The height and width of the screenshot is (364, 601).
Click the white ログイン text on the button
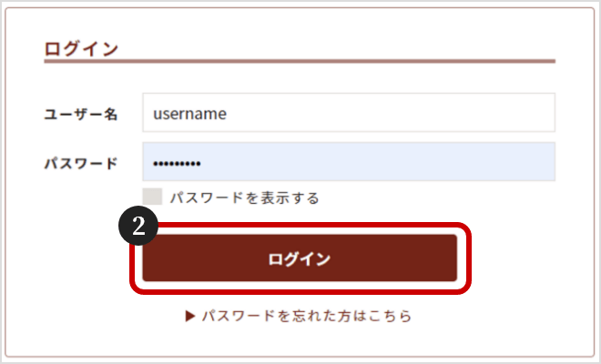click(x=300, y=259)
